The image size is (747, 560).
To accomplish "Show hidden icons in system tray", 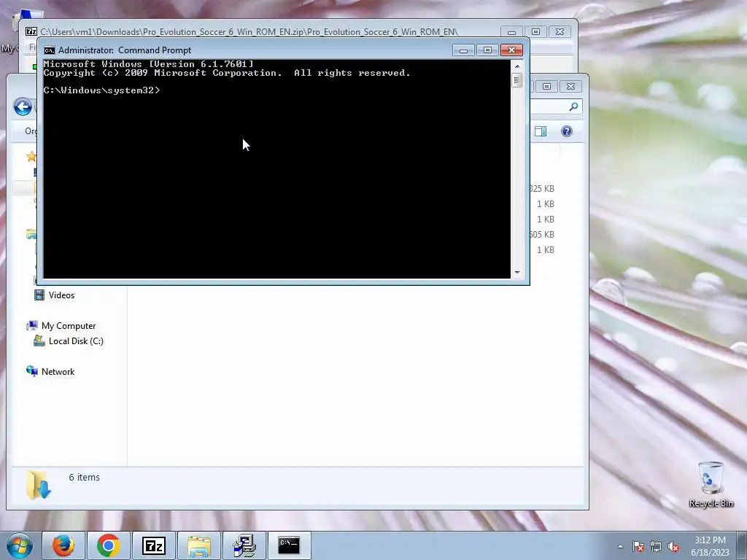I will pyautogui.click(x=620, y=546).
